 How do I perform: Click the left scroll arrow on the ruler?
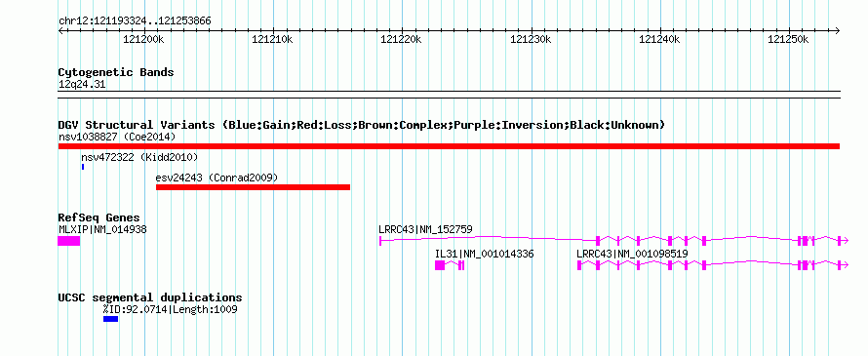pos(60,30)
